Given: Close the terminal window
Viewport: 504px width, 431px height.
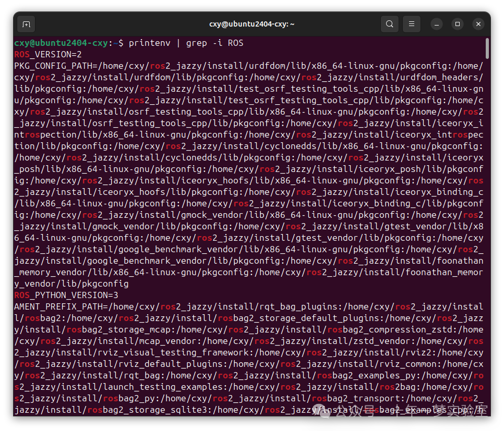Looking at the screenshot, I should click(x=478, y=24).
